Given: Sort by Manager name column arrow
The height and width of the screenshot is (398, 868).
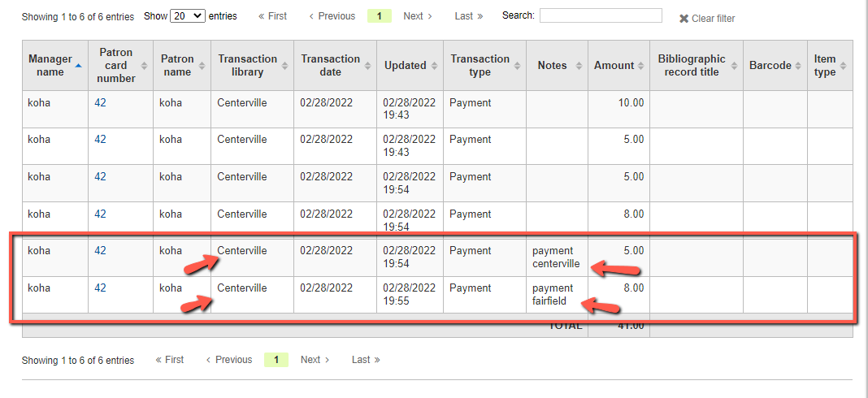Looking at the screenshot, I should click(78, 65).
